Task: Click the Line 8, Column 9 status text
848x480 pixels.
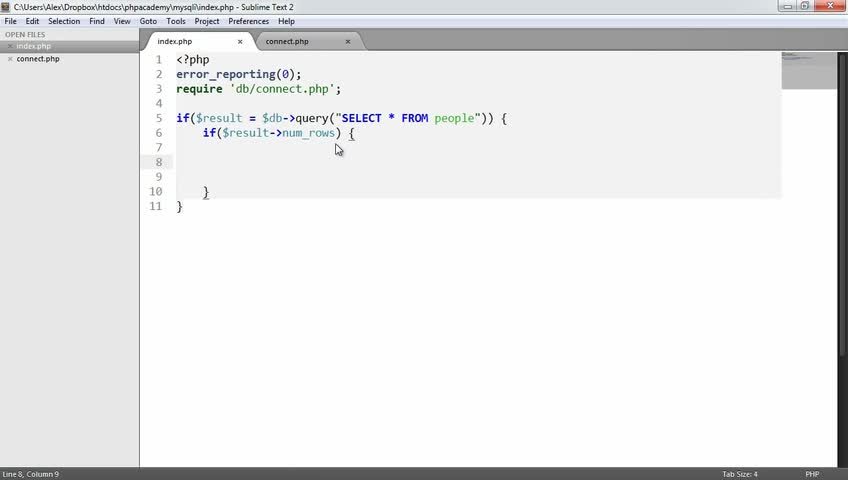Action: coord(31,474)
